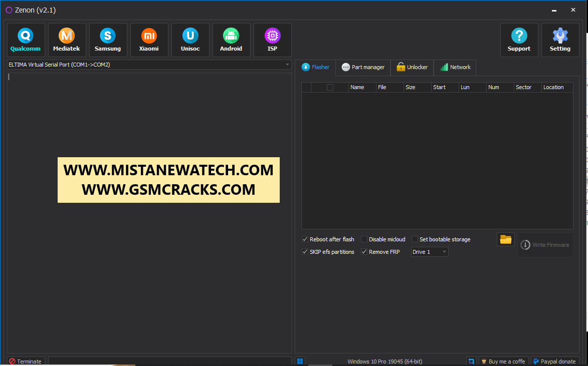Switch to the Unisoc module
588x366 pixels.
click(190, 40)
